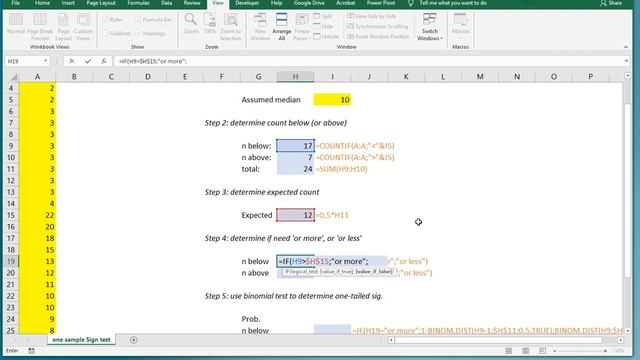Switch to Page Layout view

point(63,27)
